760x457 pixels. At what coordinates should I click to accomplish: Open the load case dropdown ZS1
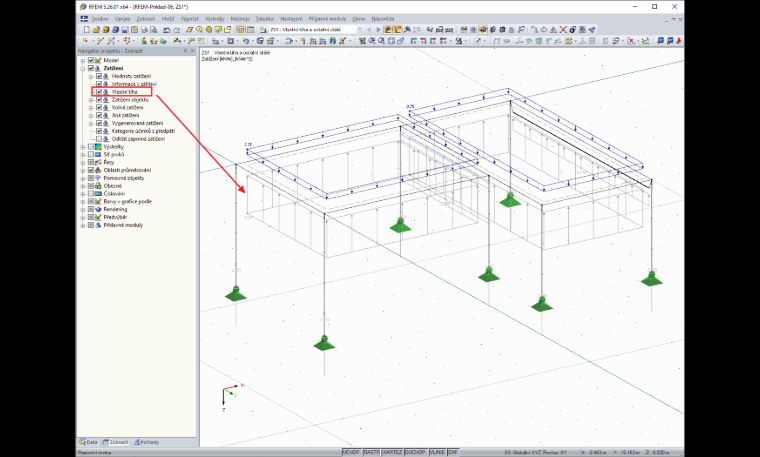[x=360, y=30]
